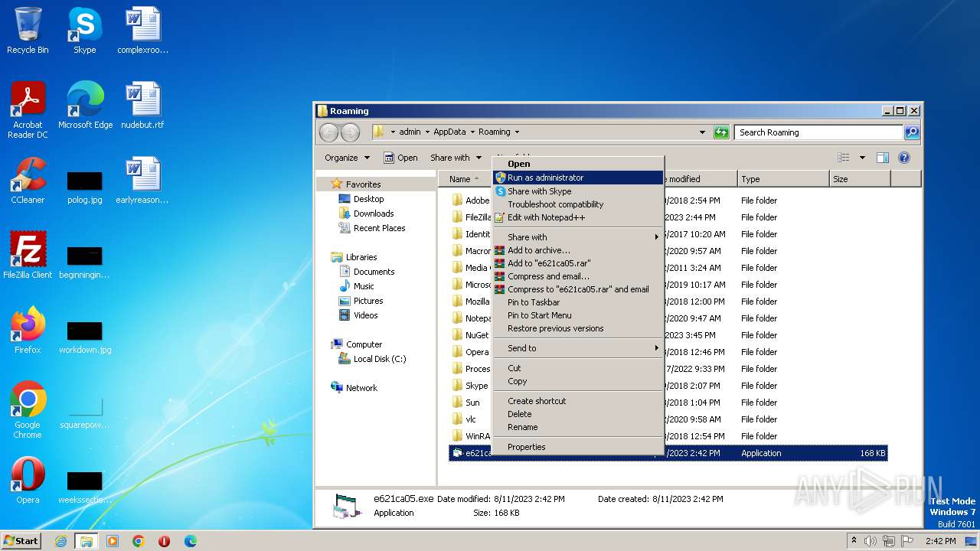
Task: Select nudebut.rtf document on desktop
Action: [142, 106]
